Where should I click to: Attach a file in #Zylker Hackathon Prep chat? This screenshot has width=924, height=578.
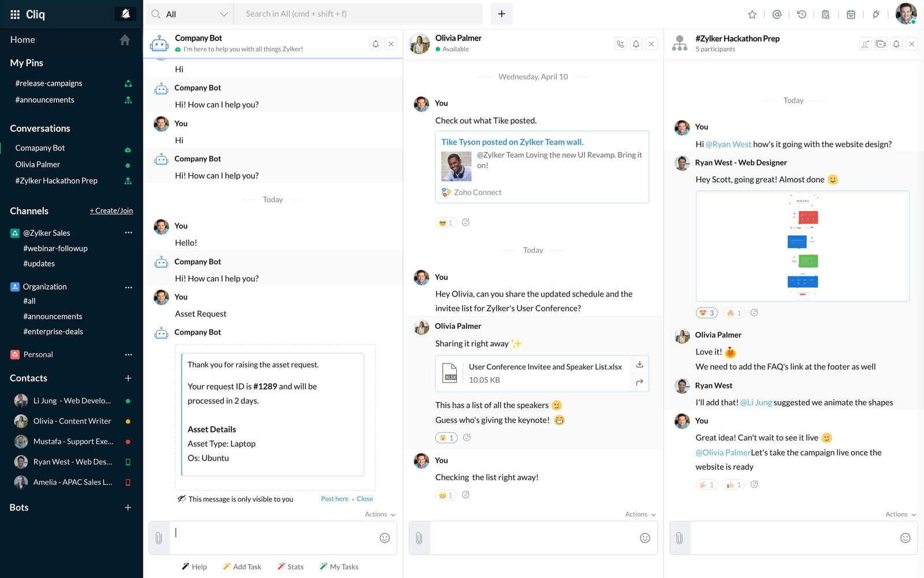(680, 538)
